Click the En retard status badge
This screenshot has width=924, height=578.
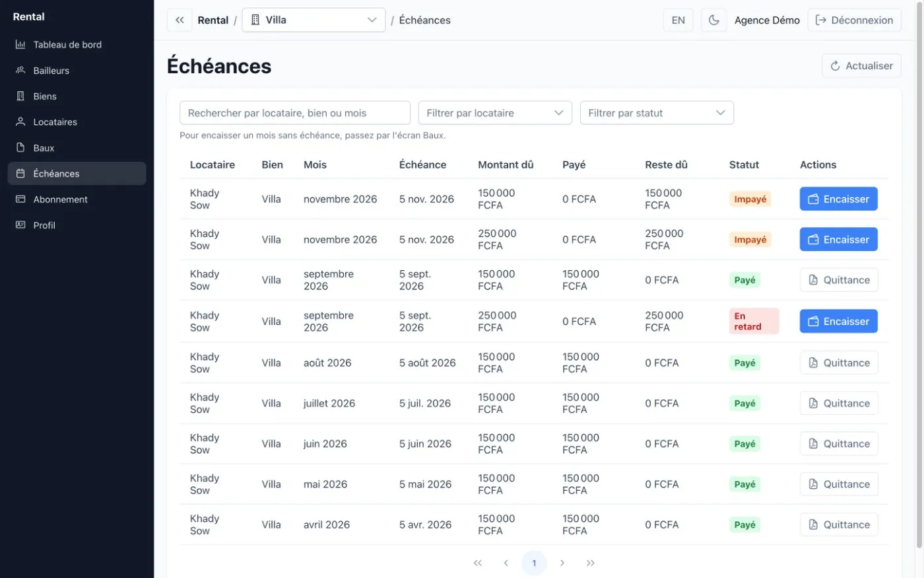tap(754, 321)
